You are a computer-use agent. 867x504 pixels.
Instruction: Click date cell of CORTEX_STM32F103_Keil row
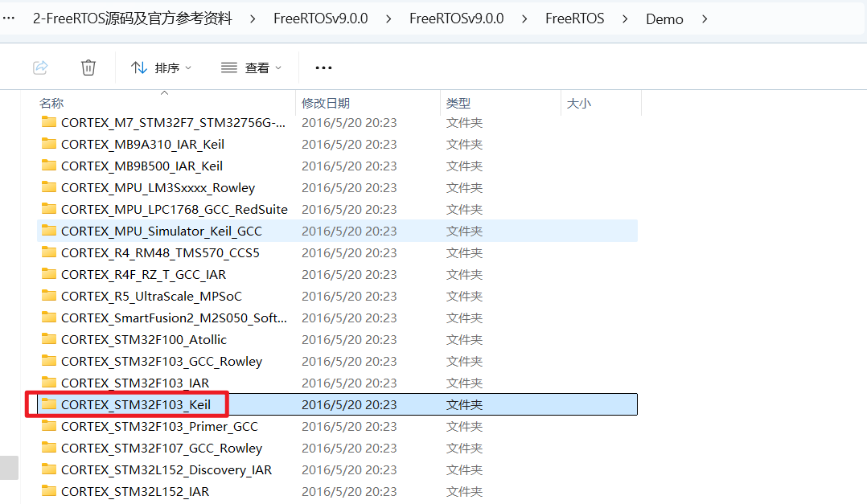pyautogui.click(x=349, y=404)
